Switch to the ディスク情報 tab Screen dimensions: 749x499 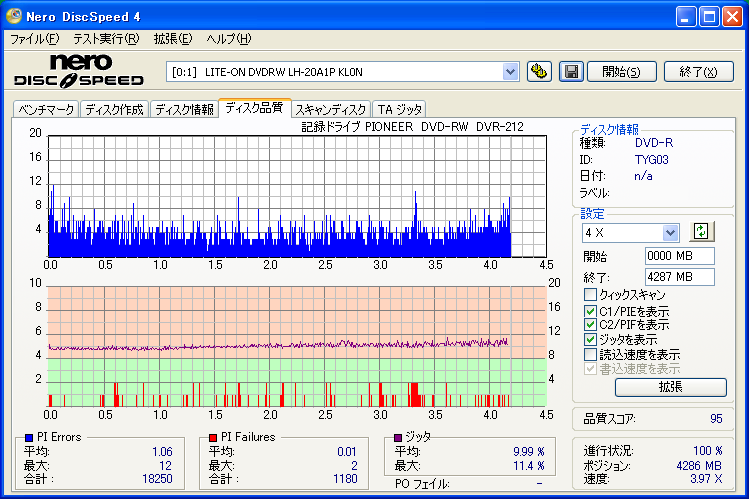click(x=184, y=110)
